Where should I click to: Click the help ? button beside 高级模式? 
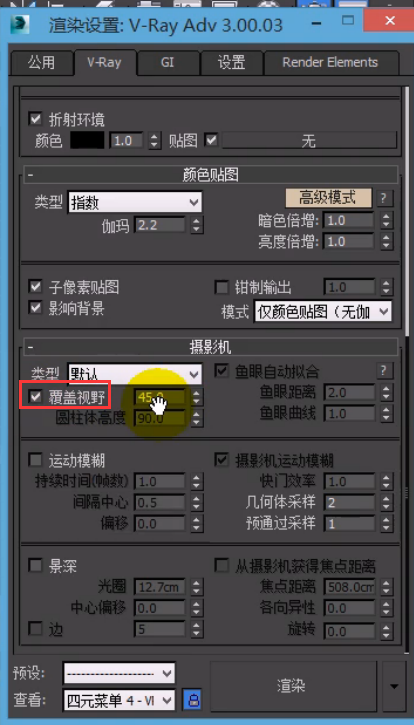[383, 198]
